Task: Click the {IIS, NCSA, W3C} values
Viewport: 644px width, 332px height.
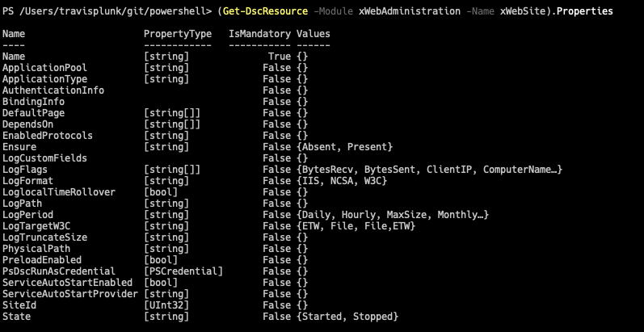Action: click(x=342, y=181)
